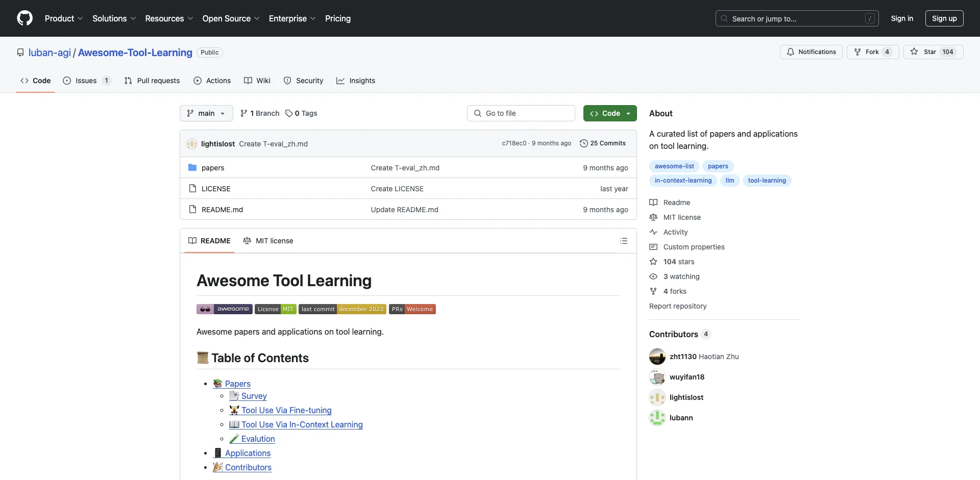Open the Product menu
This screenshot has height=480, width=980.
[x=64, y=18]
